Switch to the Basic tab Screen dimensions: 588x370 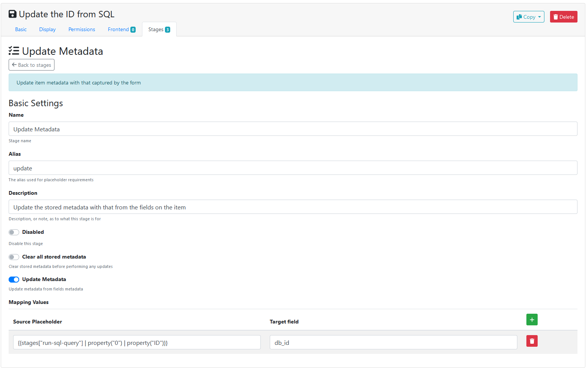(x=21, y=29)
